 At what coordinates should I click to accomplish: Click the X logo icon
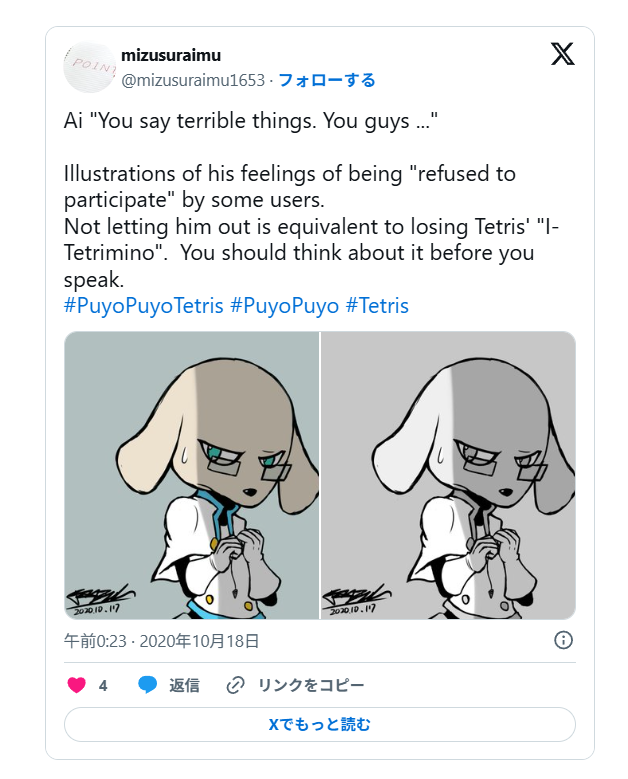point(563,53)
